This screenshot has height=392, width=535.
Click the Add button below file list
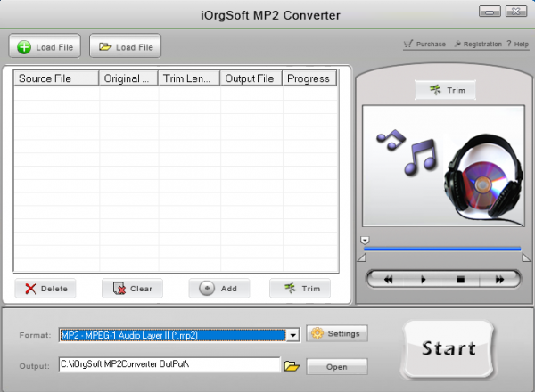click(219, 289)
